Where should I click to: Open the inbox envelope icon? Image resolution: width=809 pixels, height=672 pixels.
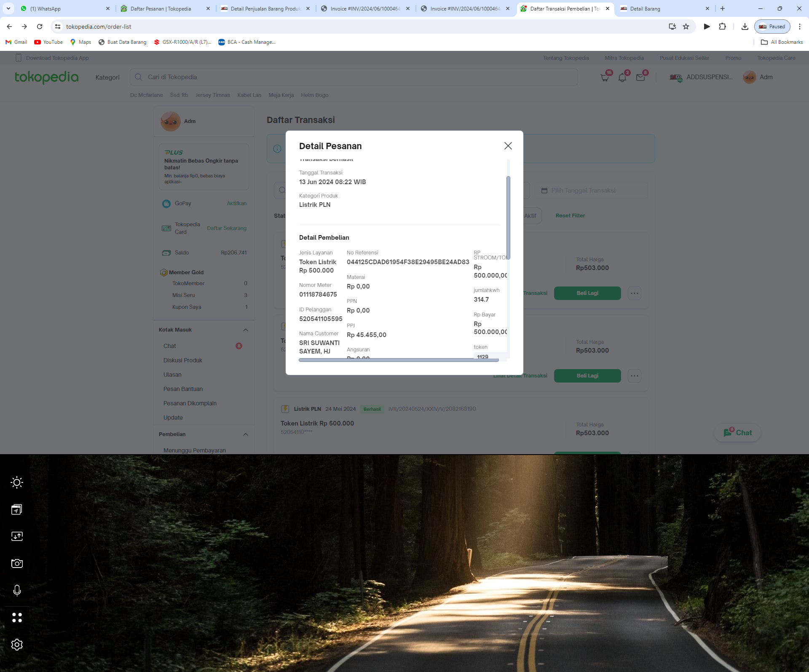640,78
